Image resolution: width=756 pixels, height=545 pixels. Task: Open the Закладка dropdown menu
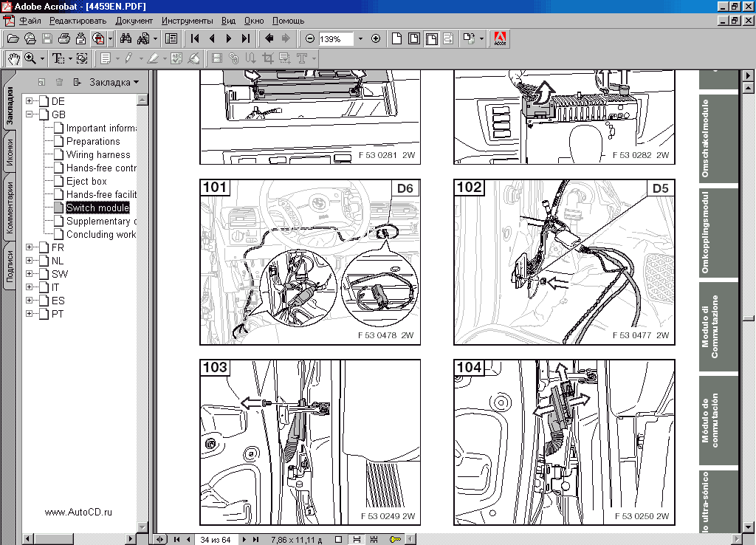(x=114, y=83)
